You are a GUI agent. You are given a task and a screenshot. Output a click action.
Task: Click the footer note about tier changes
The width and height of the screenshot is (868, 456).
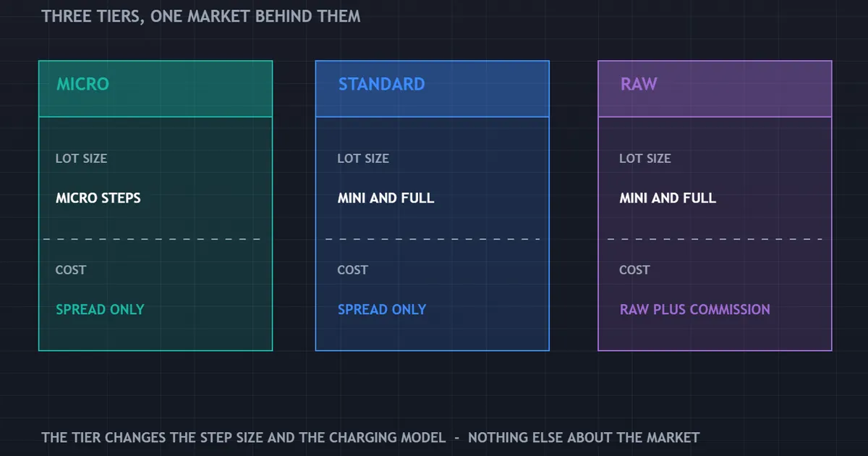tap(370, 437)
